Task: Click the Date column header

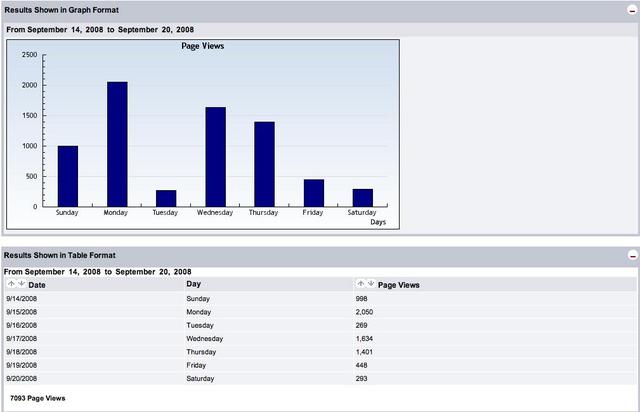Action: point(37,285)
